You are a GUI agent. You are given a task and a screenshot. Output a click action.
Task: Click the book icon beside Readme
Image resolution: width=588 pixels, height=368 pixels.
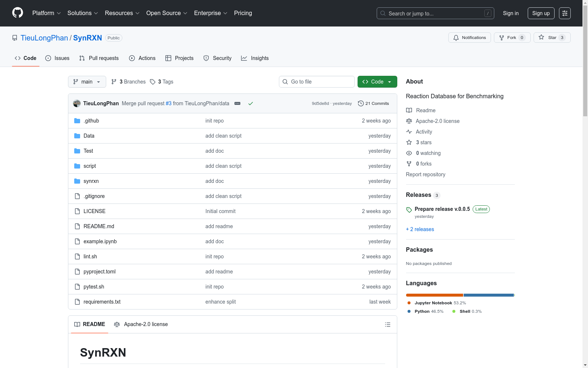(409, 110)
